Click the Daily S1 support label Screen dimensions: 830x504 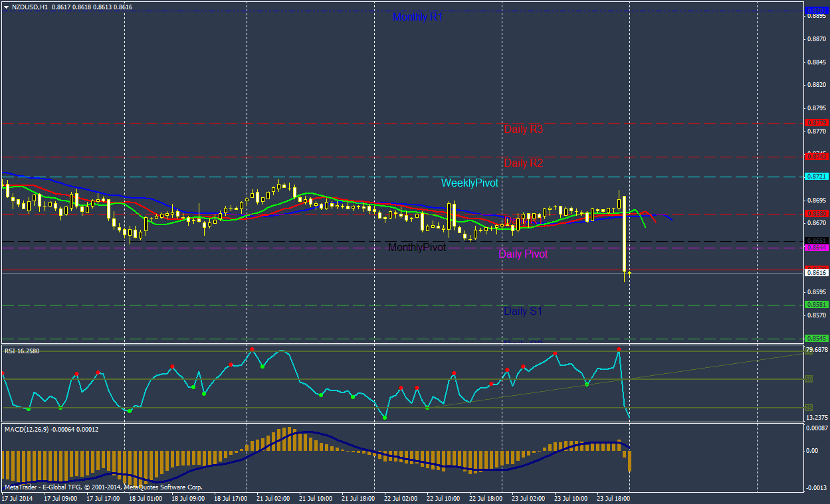tap(523, 311)
